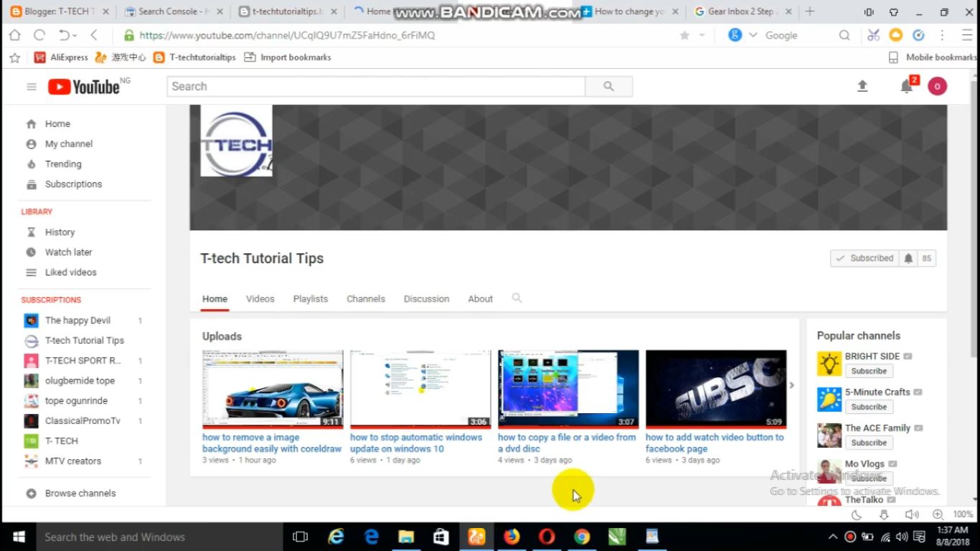The width and height of the screenshot is (980, 551).
Task: Launch Chrome from the taskbar
Action: click(582, 537)
